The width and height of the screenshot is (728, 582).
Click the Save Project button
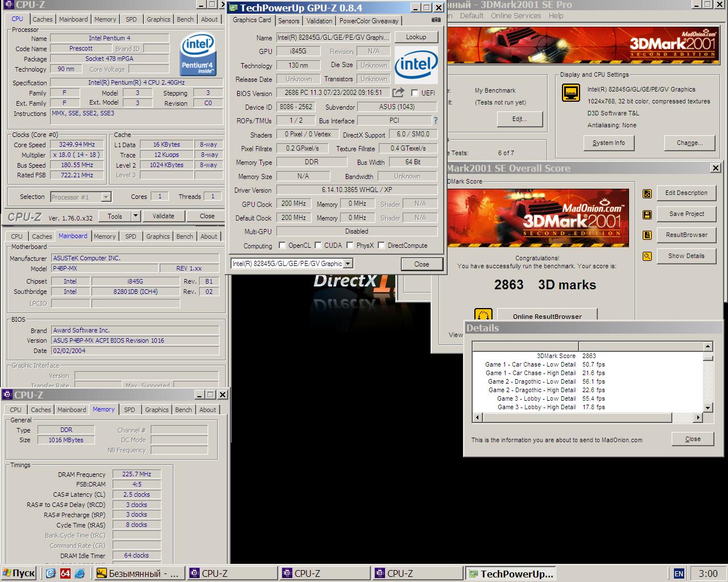coord(686,214)
